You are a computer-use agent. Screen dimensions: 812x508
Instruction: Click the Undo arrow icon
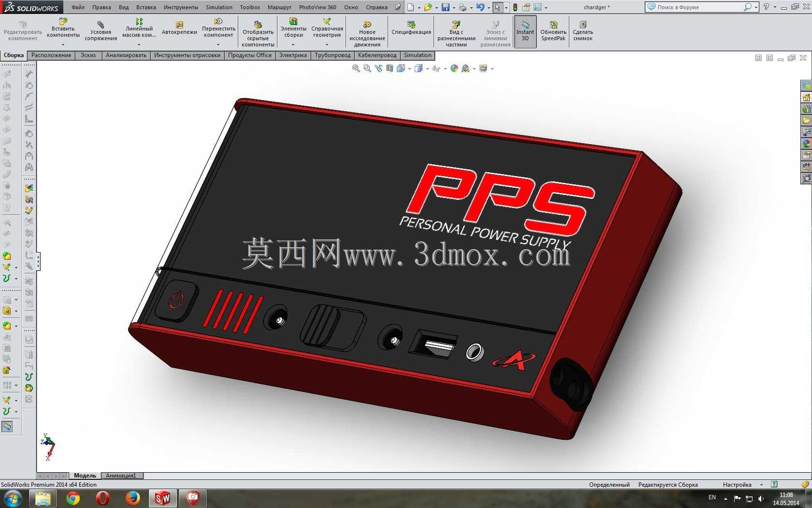[x=480, y=7]
